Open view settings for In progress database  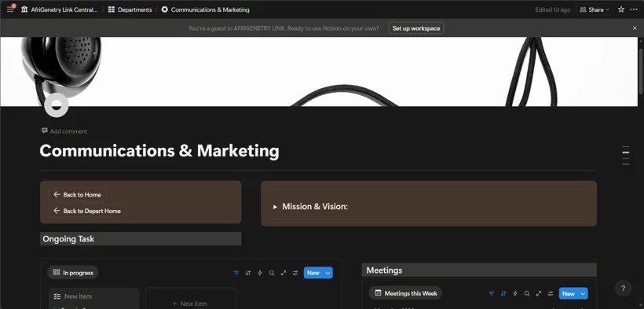click(295, 273)
